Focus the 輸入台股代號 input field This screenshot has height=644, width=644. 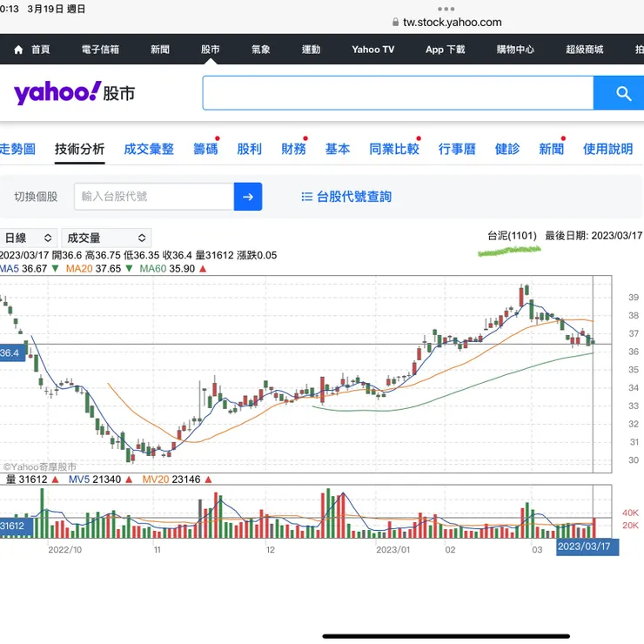154,197
